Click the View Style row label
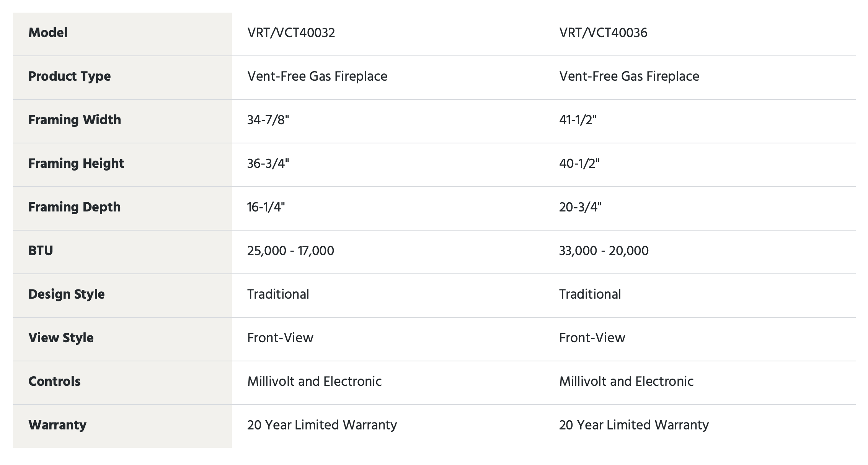The height and width of the screenshot is (465, 868). pyautogui.click(x=61, y=338)
